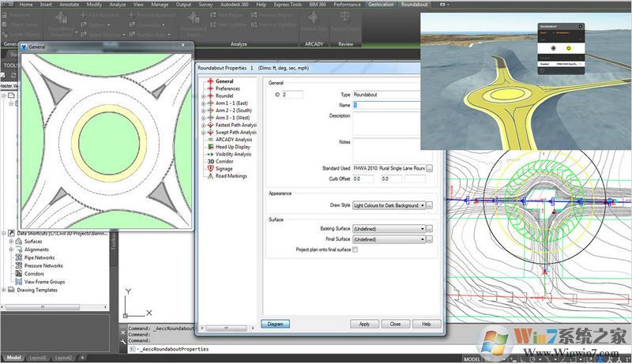Viewport: 632px width, 364px height.
Task: Open the Draw Style dropdown
Action: click(x=423, y=205)
